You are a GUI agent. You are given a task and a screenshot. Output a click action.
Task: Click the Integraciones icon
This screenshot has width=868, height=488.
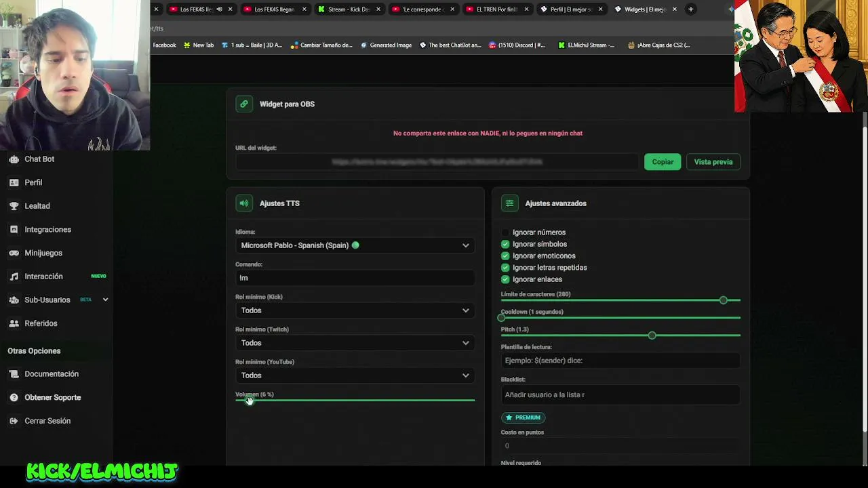click(x=14, y=230)
